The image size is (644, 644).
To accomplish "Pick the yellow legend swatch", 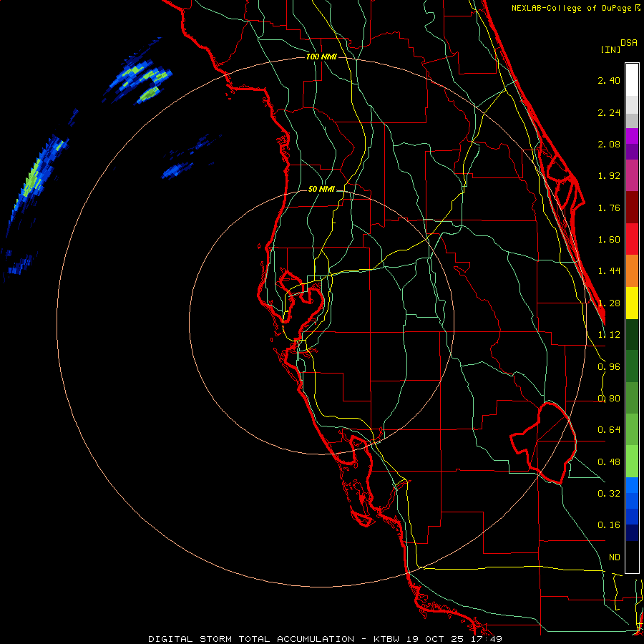I will 632,303.
